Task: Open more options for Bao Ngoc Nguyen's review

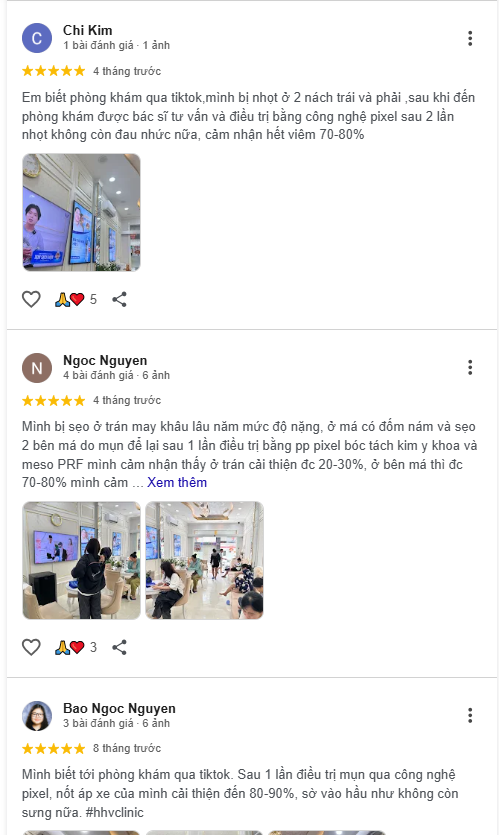Action: [470, 715]
